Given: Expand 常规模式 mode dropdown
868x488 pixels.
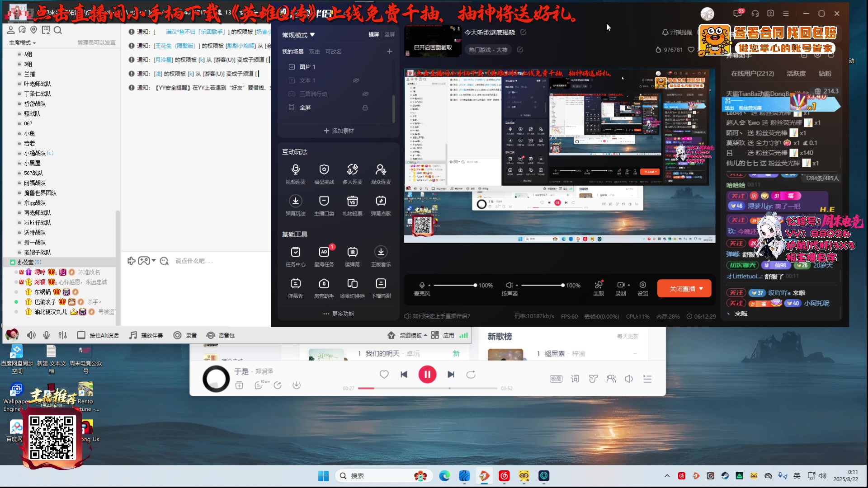Looking at the screenshot, I should (x=298, y=35).
